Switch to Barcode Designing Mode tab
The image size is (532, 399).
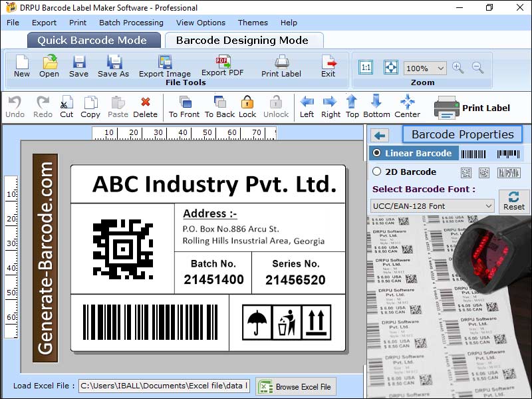tap(242, 40)
